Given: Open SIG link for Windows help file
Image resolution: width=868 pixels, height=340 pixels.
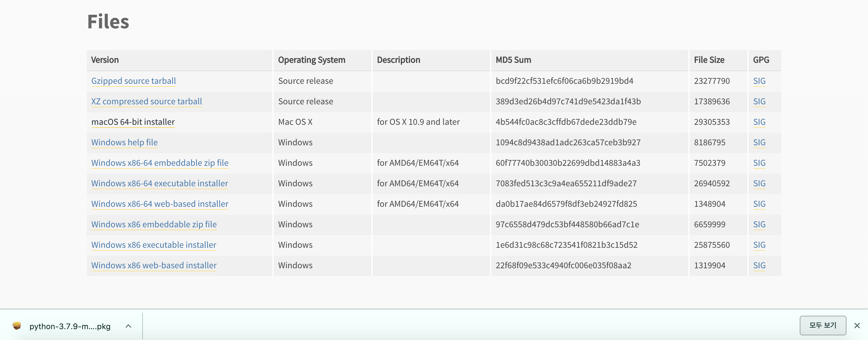Looking at the screenshot, I should pos(759,142).
